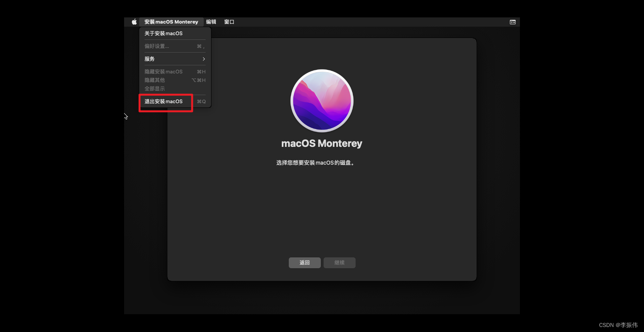Click the 继续 button

pyautogui.click(x=339, y=263)
